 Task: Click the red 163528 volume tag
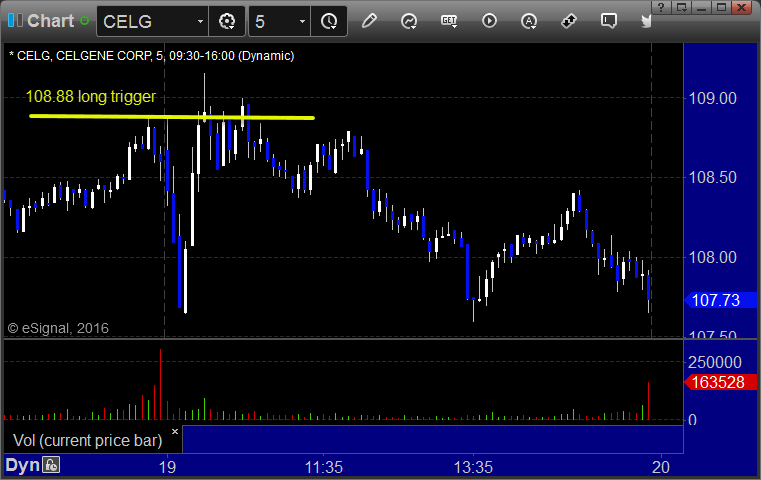click(x=721, y=382)
